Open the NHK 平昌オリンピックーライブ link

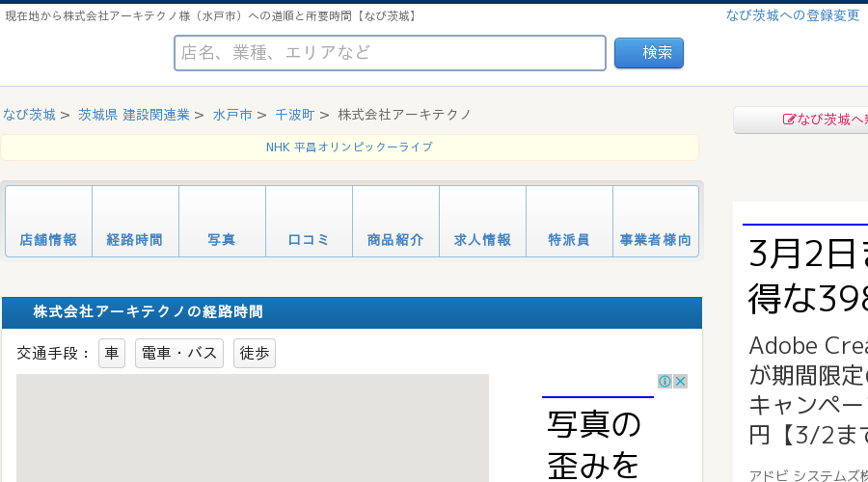pos(349,147)
